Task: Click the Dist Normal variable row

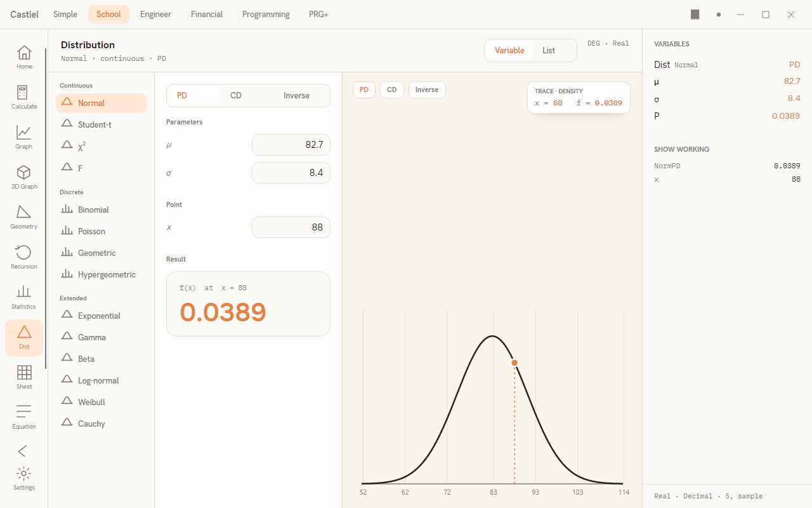Action: point(727,65)
